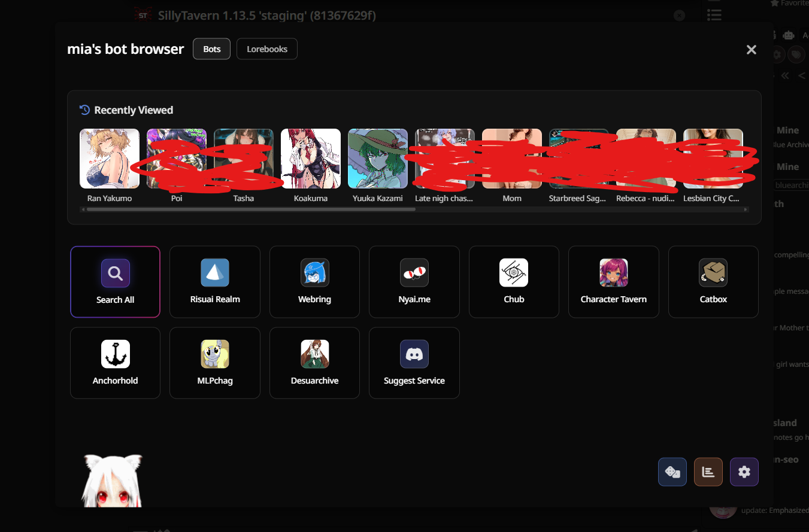Open the bar chart stats button

click(708, 472)
